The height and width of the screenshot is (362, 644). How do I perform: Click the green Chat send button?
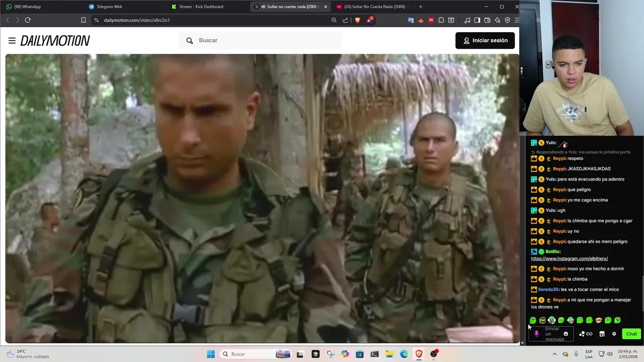tap(631, 334)
